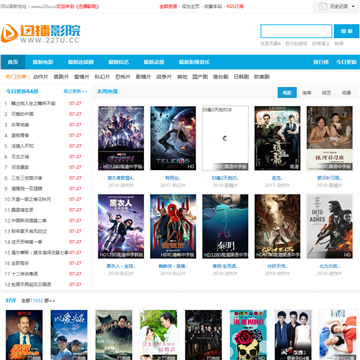Switch to the 电影 tab
Screen dimensions: 360x360
pyautogui.click(x=287, y=93)
